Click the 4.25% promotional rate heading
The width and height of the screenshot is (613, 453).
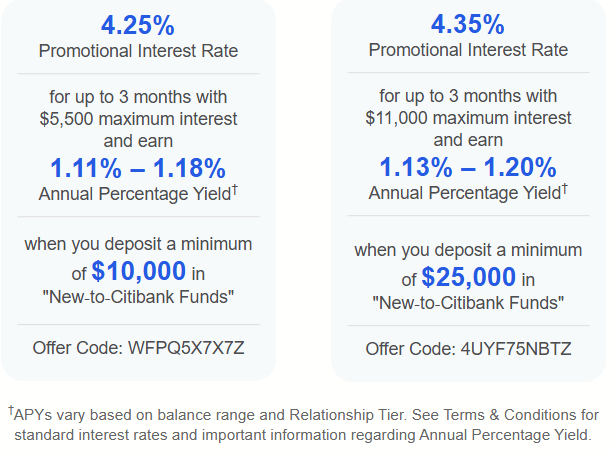click(x=138, y=25)
